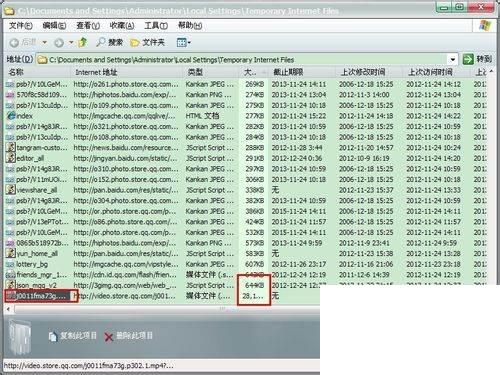
Task: Toggle the Folders (文件夹) pane button
Action: point(147,42)
